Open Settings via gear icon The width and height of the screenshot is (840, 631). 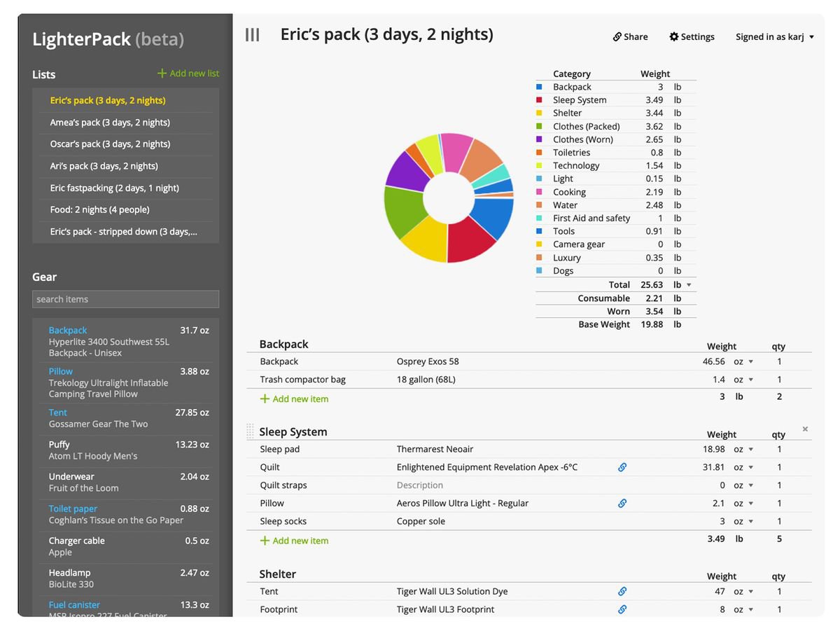(x=674, y=36)
